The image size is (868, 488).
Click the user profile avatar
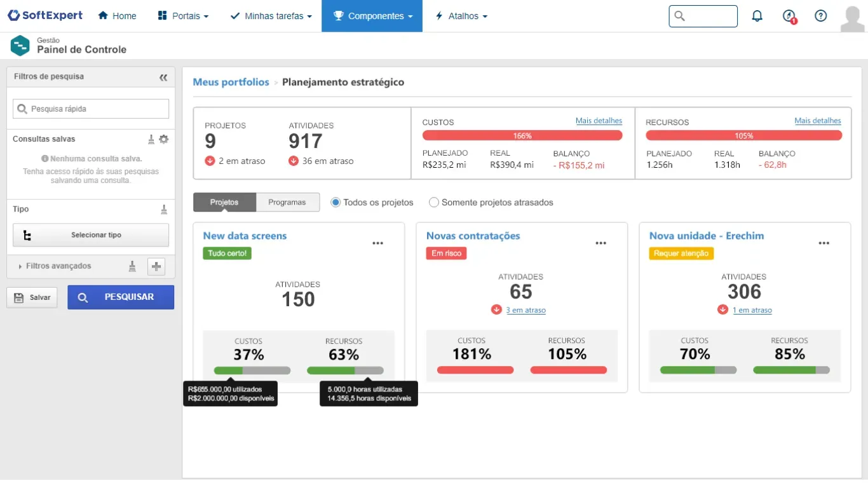(852, 18)
